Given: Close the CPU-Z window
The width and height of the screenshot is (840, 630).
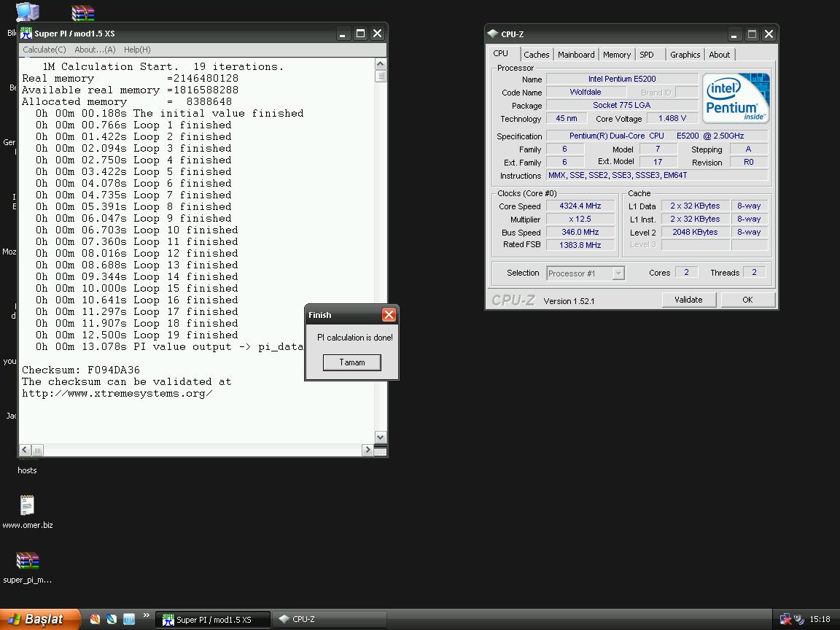Looking at the screenshot, I should point(769,34).
